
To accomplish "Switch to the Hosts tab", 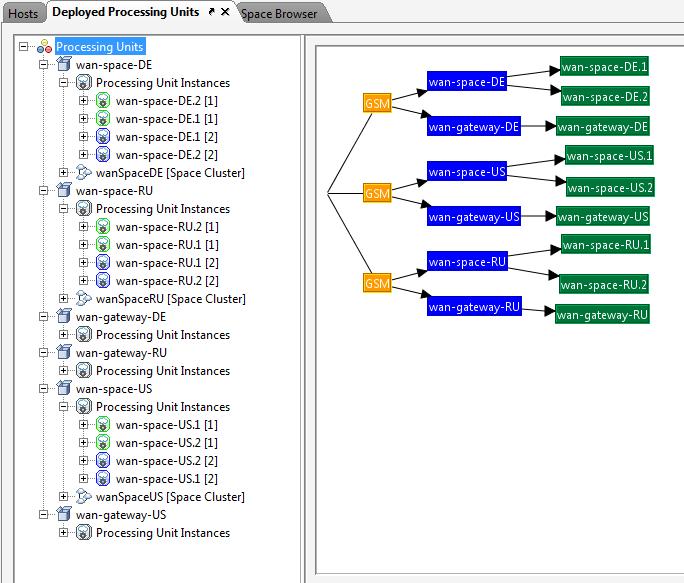I will [22, 13].
